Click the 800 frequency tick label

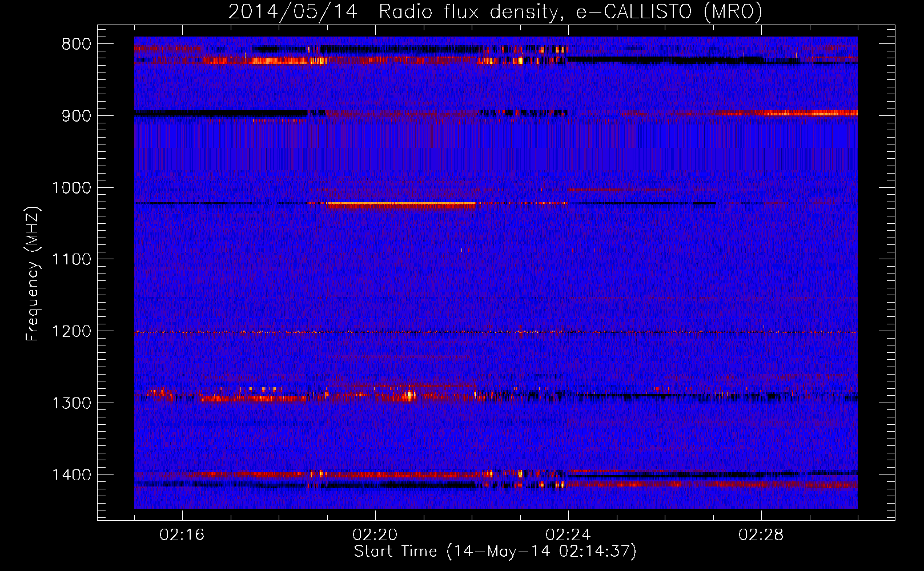(x=77, y=45)
